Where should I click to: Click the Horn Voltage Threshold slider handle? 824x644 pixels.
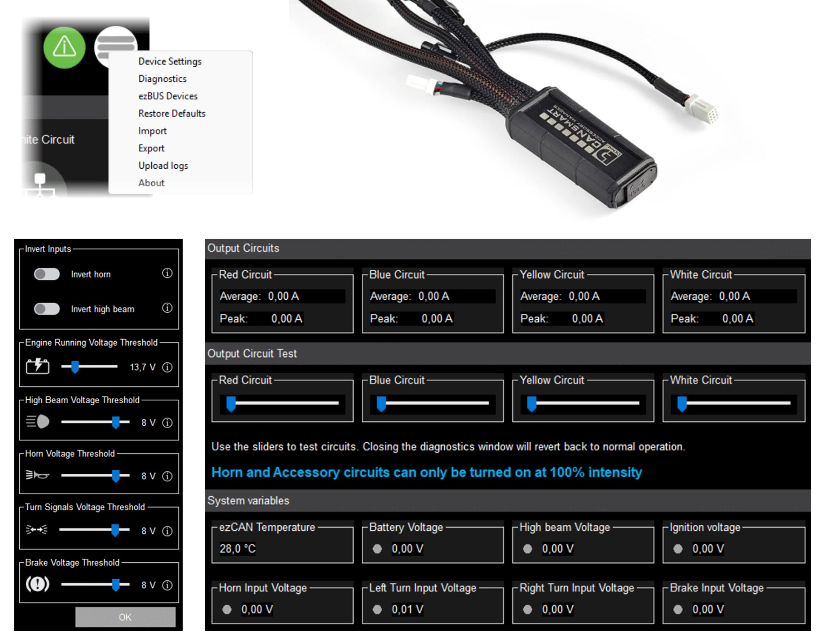116,476
